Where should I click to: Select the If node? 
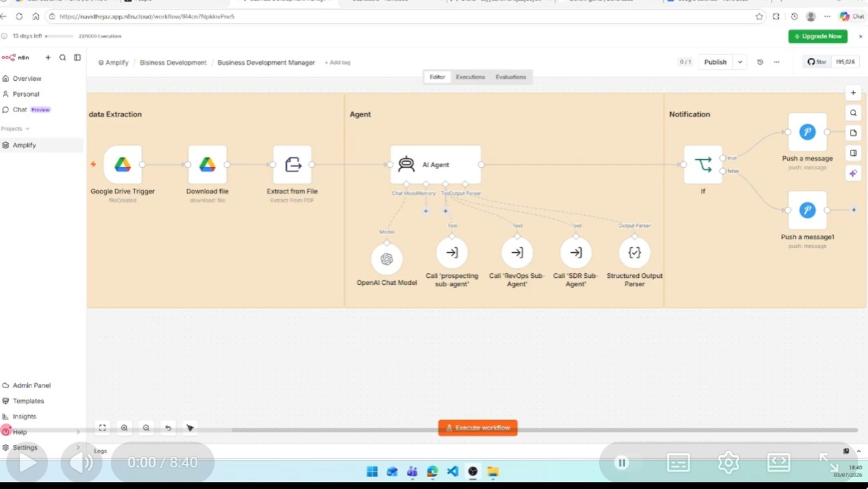[x=703, y=164]
